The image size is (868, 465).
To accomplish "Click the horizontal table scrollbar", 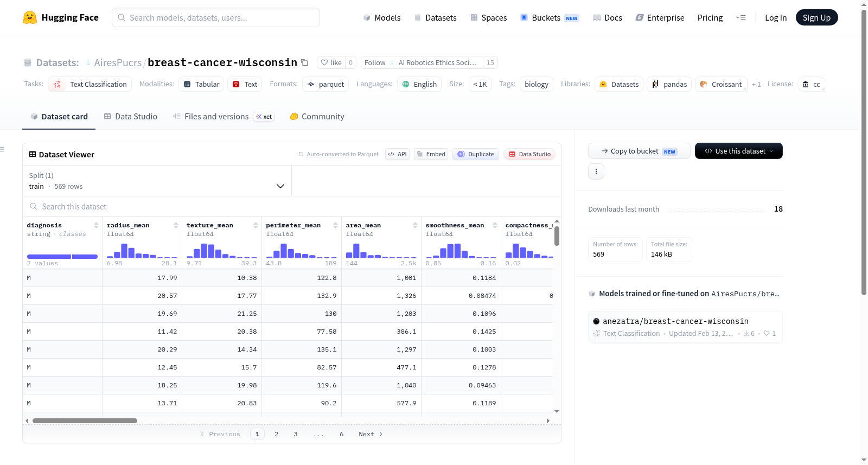I will 85,421.
